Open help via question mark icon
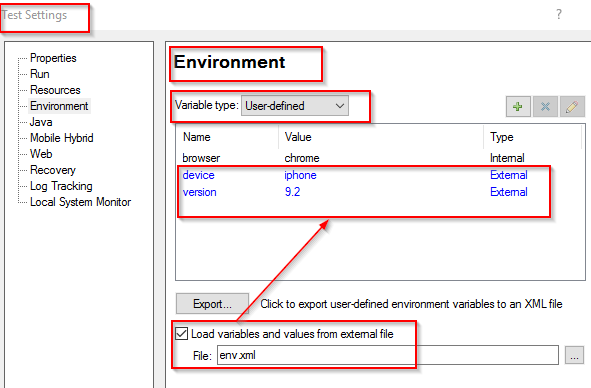 pos(559,14)
